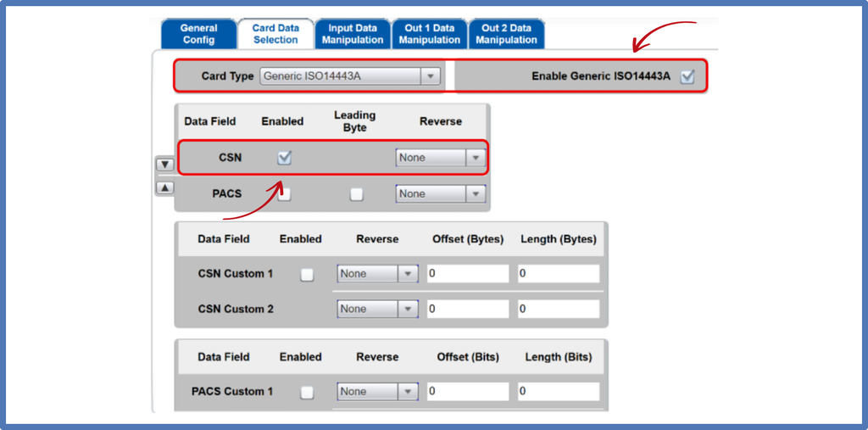Switch to Input Data Manipulation tab
Viewport: 868px width, 430px height.
click(353, 34)
